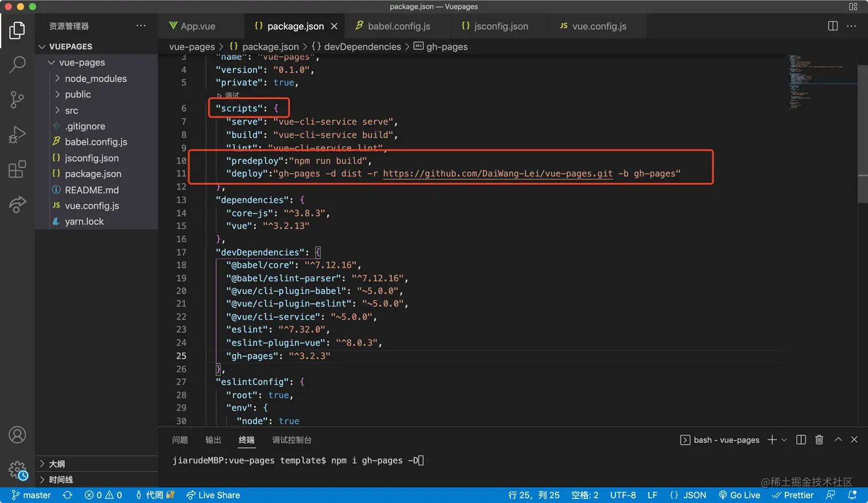This screenshot has height=503, width=868.
Task: Expand the 时间线 timeline section
Action: tap(96, 479)
